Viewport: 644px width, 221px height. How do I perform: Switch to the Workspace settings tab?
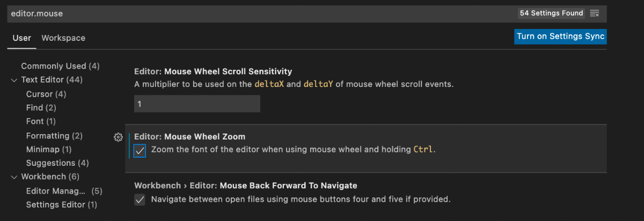(63, 38)
